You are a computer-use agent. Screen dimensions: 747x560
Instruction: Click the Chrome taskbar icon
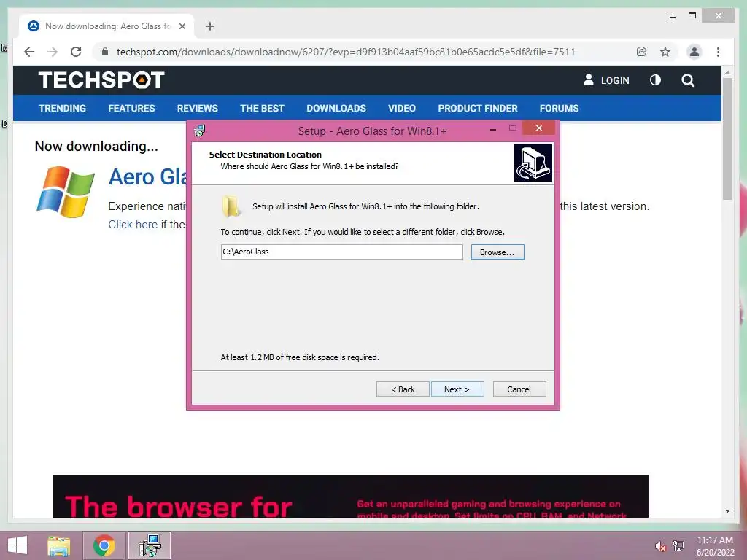click(104, 545)
